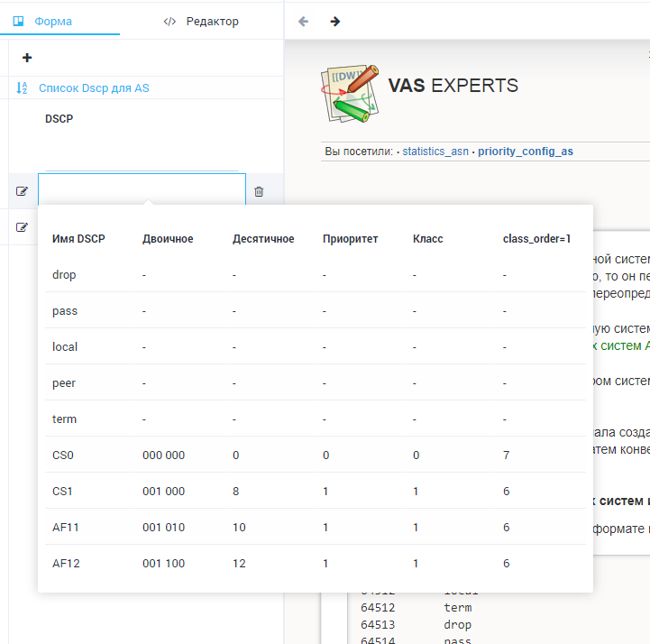Choose the pass row in the dropdown

click(65, 310)
